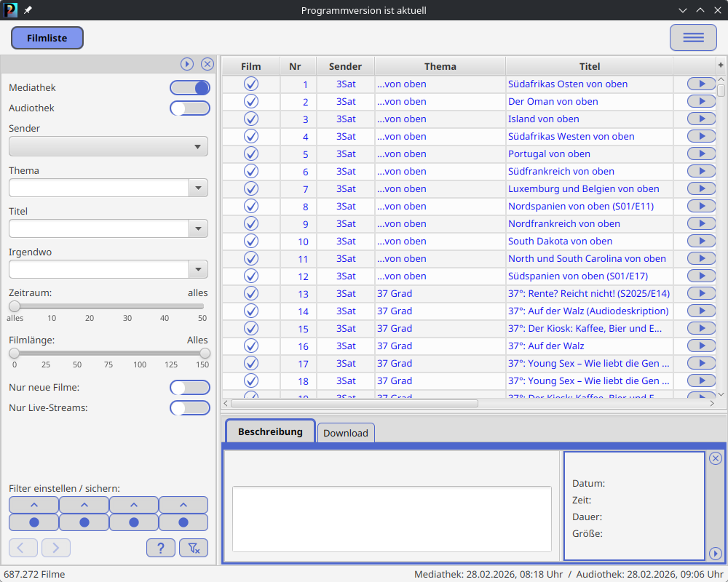Go to next filter with right arrow
Image resolution: width=728 pixels, height=582 pixels.
[x=56, y=548]
